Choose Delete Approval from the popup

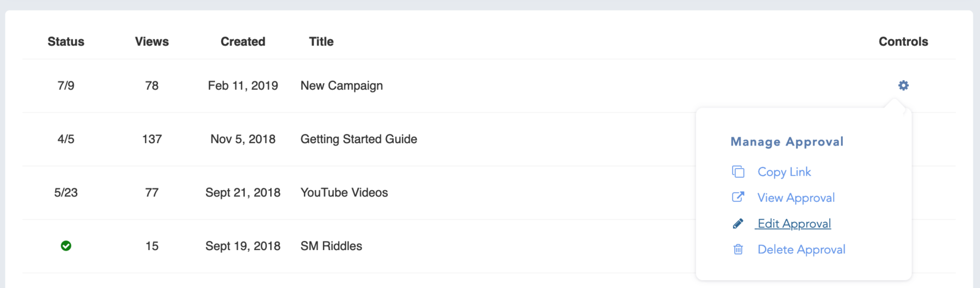(x=801, y=249)
